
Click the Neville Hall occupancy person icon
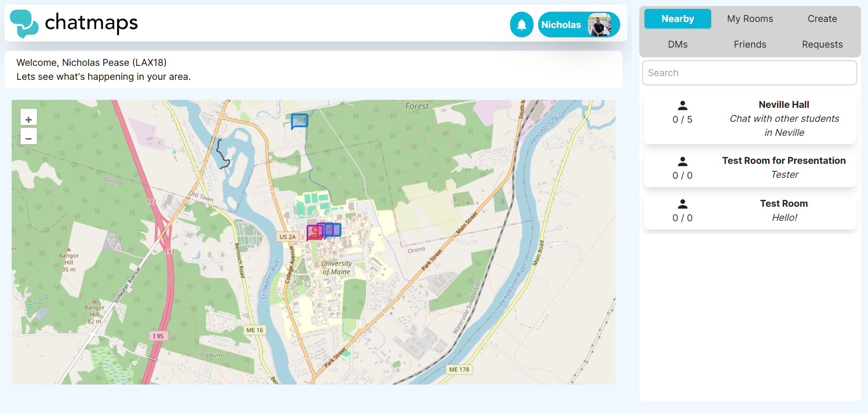tap(682, 106)
